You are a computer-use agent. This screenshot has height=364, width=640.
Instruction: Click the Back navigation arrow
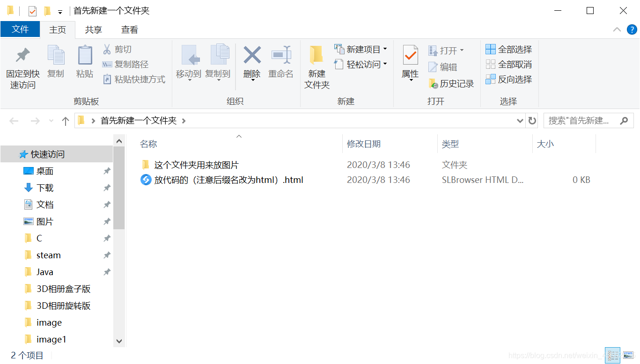pos(14,121)
